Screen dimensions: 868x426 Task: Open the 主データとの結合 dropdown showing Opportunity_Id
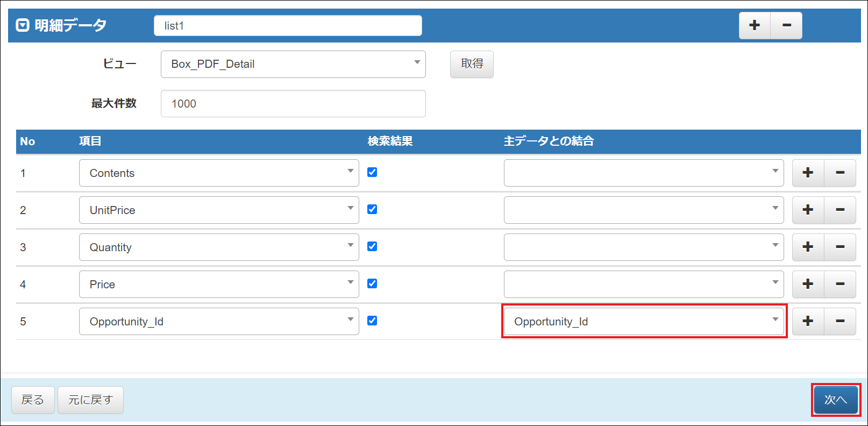point(644,322)
